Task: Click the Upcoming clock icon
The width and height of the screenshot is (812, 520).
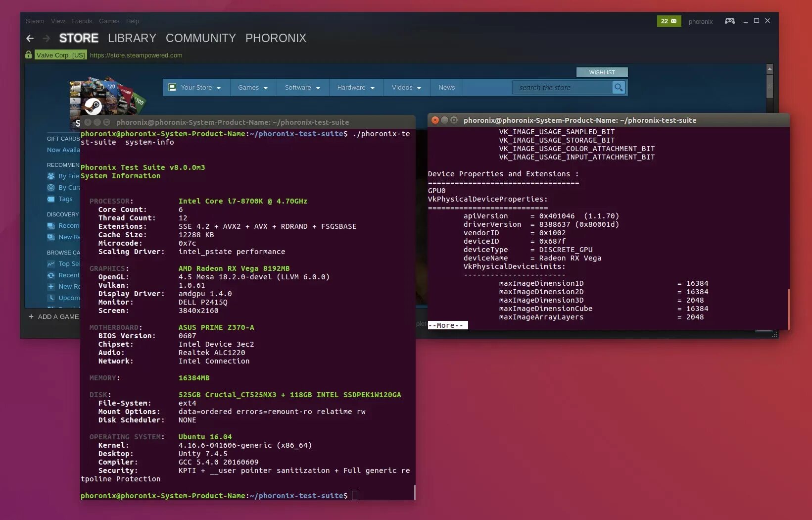Action: click(51, 298)
